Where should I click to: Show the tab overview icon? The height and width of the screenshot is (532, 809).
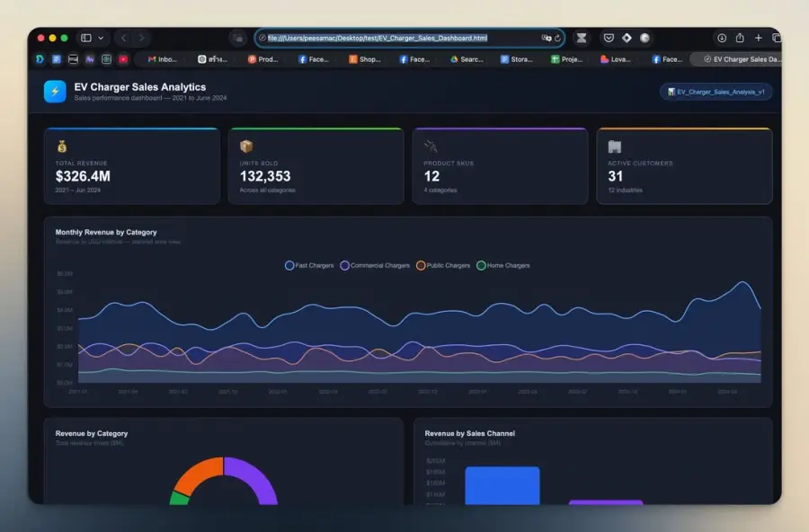[776, 38]
